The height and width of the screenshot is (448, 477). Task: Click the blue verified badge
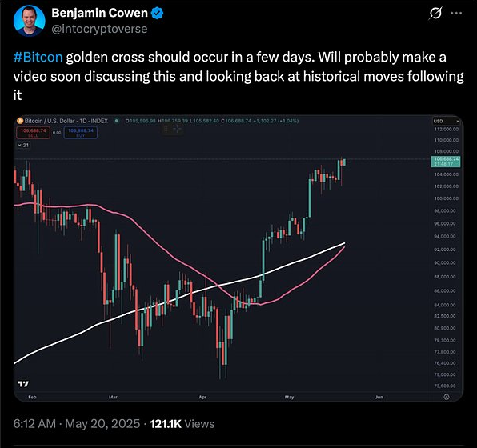pyautogui.click(x=158, y=13)
